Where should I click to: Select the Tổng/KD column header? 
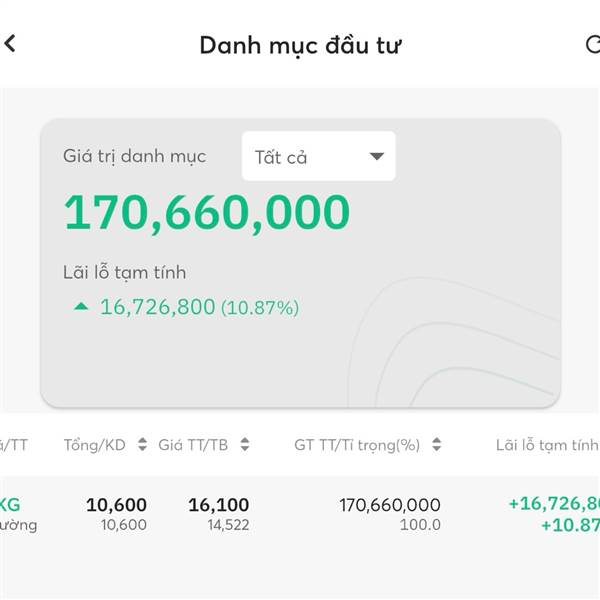(x=95, y=445)
